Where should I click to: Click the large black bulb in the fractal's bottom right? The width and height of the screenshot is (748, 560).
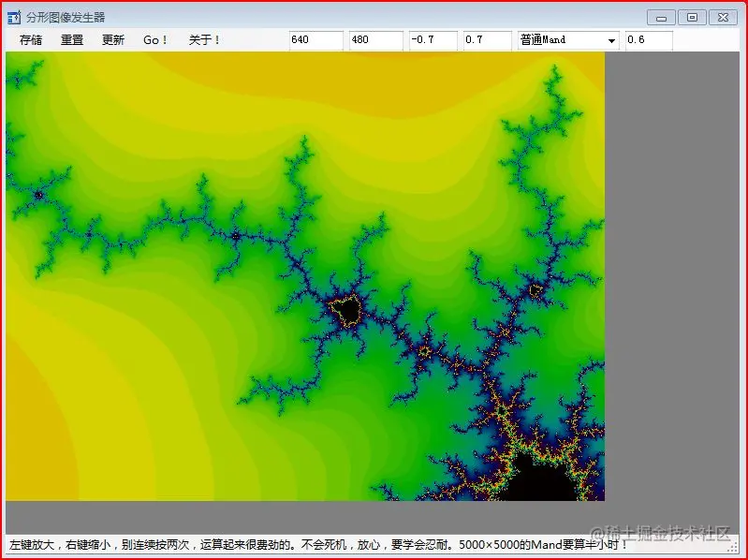(x=544, y=479)
